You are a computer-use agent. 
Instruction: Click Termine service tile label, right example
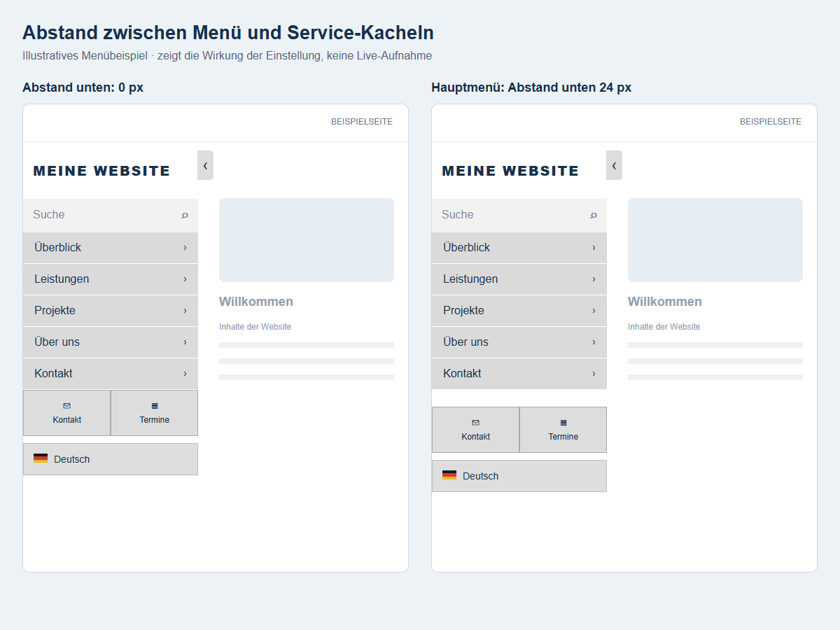pos(563,437)
